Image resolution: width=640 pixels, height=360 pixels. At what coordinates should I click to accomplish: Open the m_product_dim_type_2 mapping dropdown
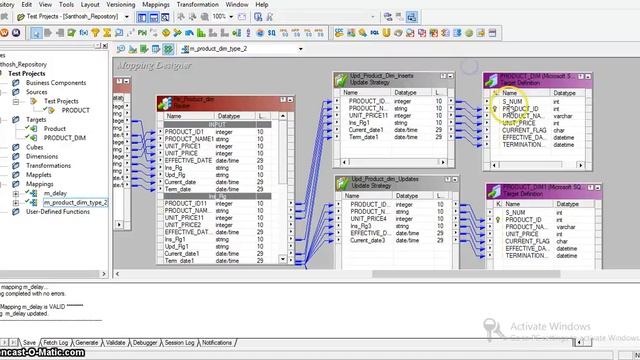tap(300, 49)
